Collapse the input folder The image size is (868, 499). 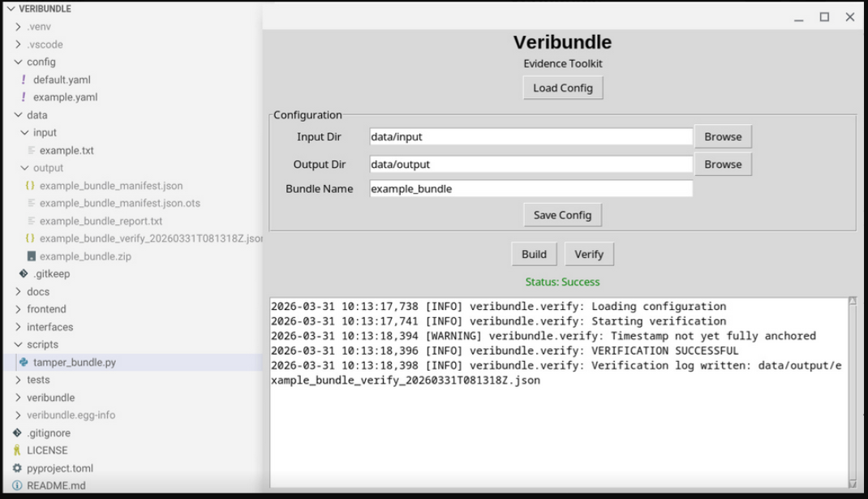point(24,132)
